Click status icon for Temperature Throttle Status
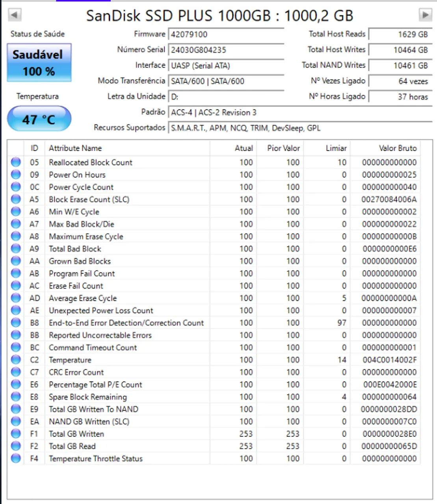The width and height of the screenshot is (437, 504). point(16,458)
